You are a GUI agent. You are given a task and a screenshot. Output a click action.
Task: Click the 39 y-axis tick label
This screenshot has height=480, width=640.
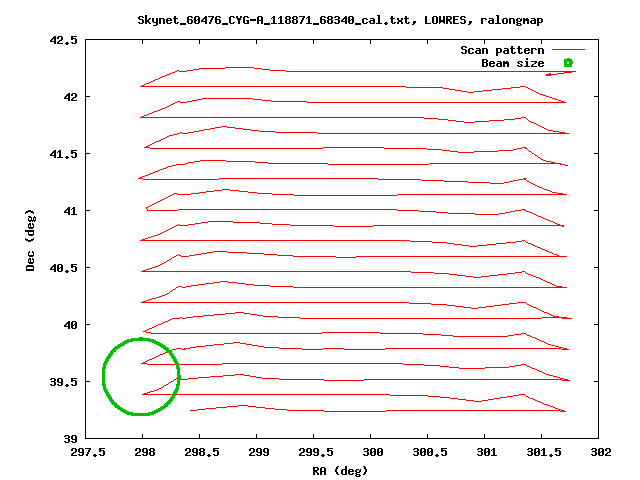[70, 439]
